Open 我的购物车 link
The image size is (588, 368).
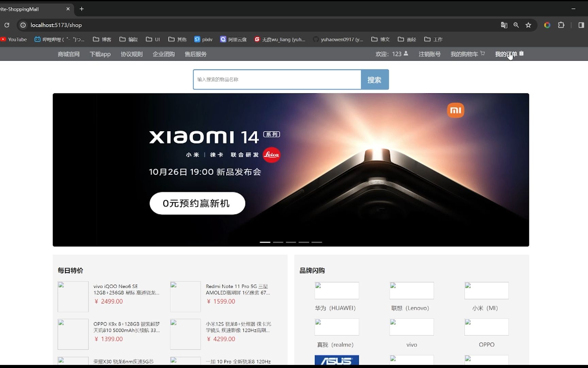pyautogui.click(x=464, y=54)
